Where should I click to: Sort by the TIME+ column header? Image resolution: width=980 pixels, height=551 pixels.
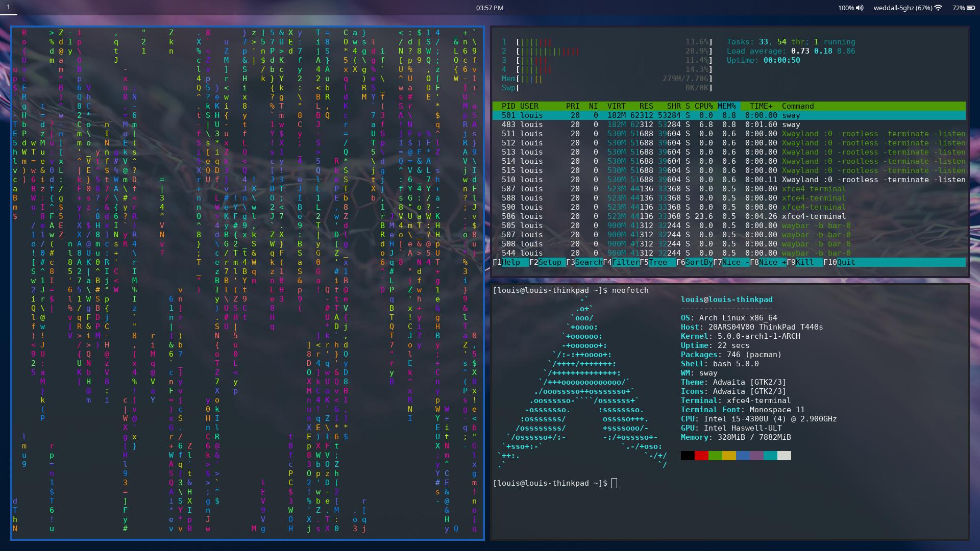(761, 106)
